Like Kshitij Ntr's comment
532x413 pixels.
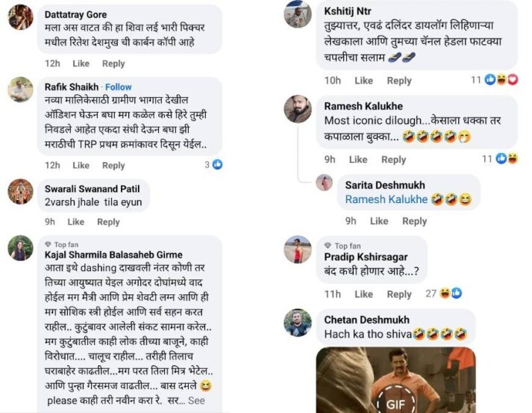363,81
